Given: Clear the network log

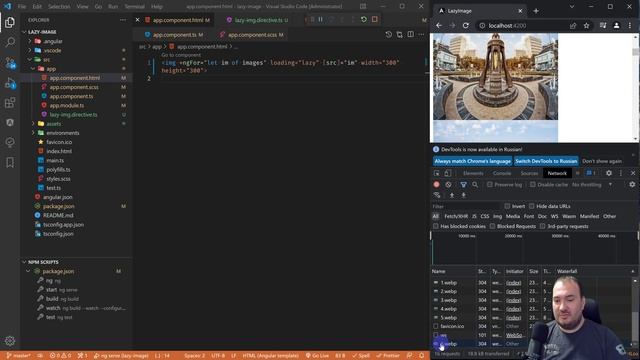Looking at the screenshot, I should (448, 184).
